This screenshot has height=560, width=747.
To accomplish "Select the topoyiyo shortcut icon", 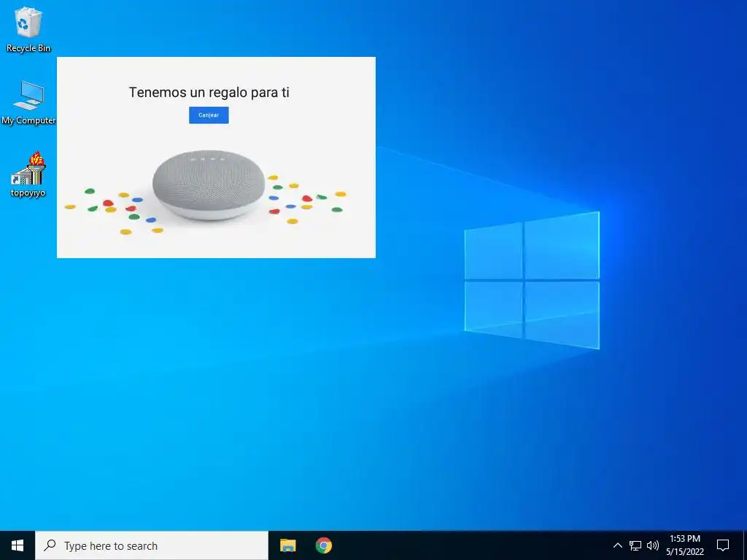I will pos(28,174).
